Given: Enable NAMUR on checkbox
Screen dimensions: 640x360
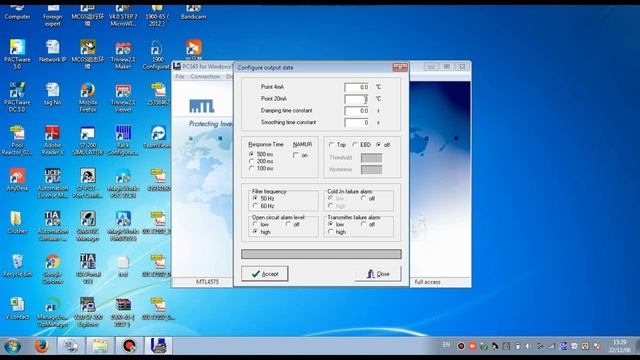Looking at the screenshot, I should 296,155.
